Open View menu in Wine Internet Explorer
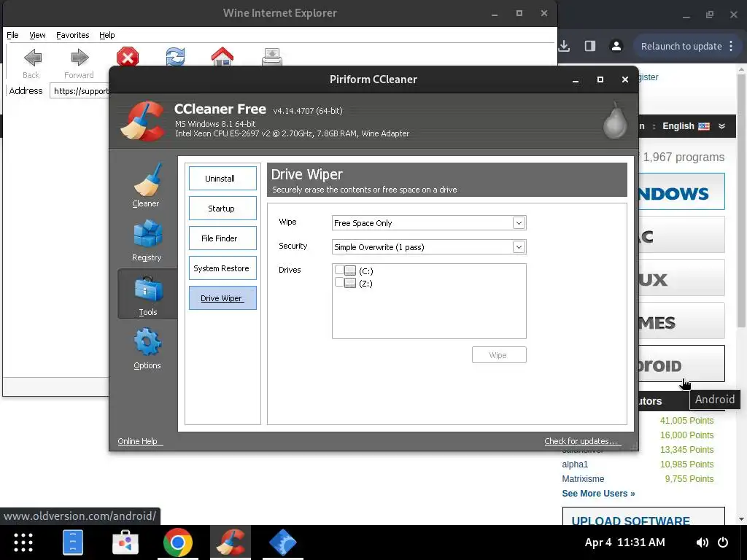This screenshot has width=747, height=560. tap(37, 35)
